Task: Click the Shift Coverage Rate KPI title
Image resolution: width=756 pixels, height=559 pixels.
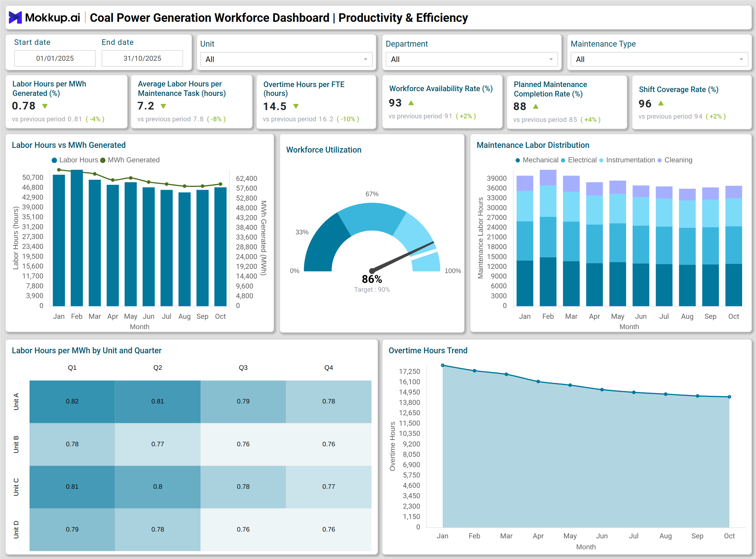Action: point(678,90)
